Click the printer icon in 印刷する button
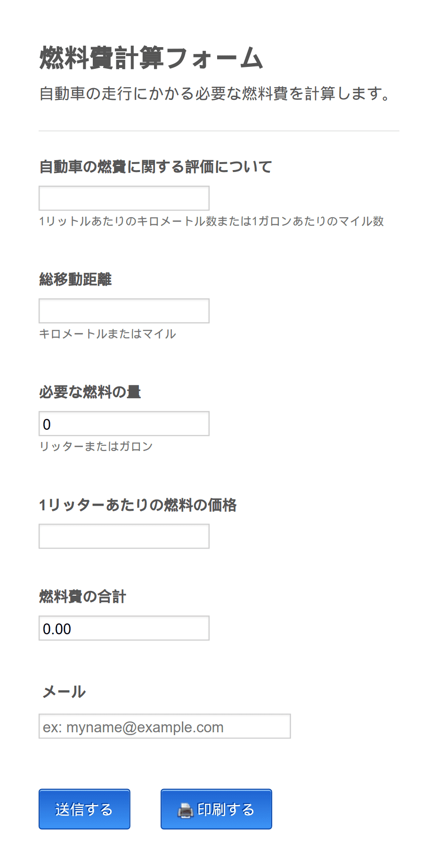Viewport: 438px width, 868px height. point(186,810)
